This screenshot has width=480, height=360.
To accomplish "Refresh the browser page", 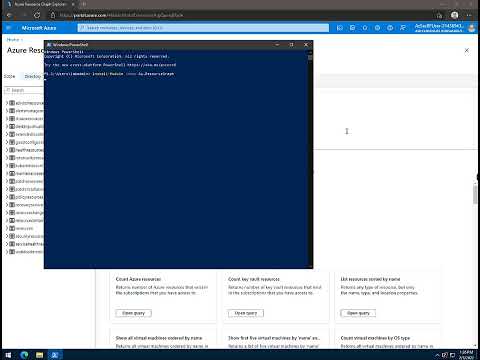I will point(37,15).
